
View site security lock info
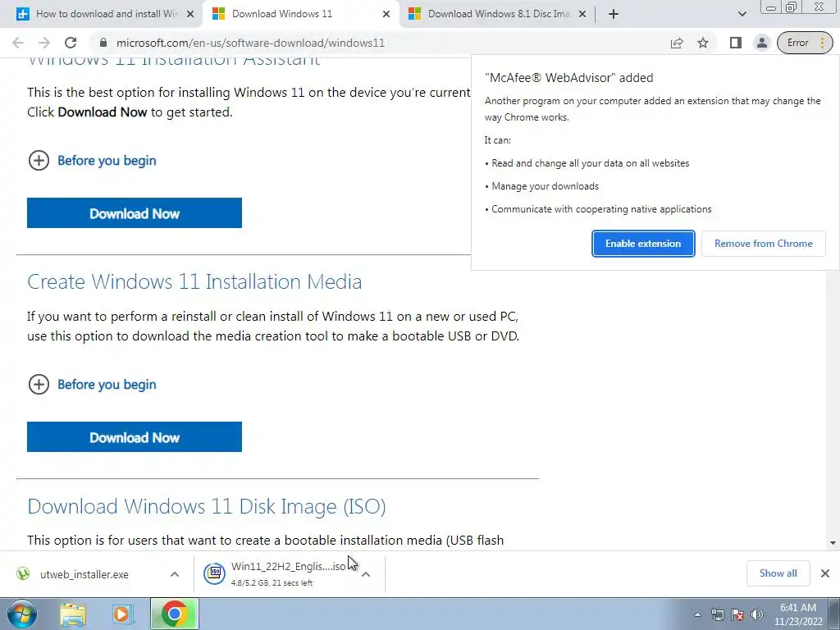tap(103, 43)
